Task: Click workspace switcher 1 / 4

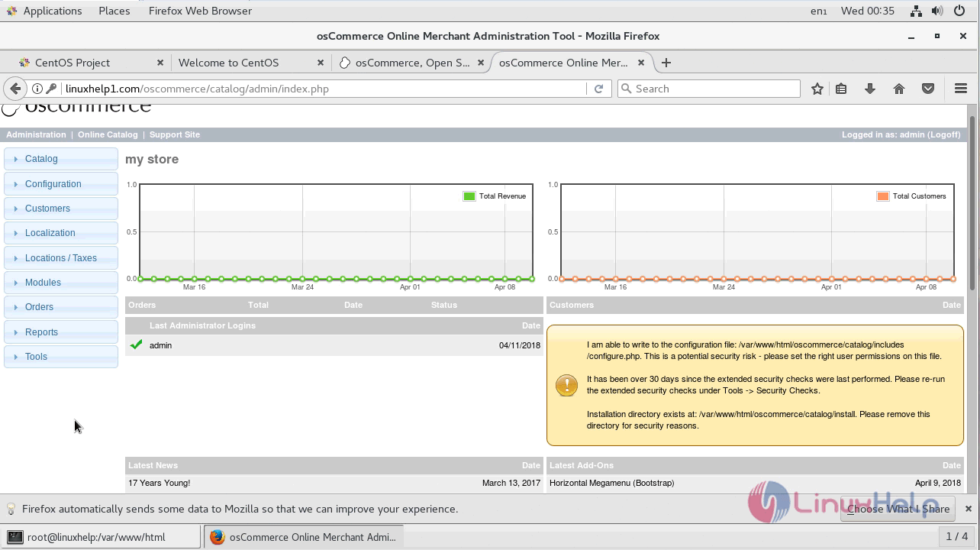Action: (x=956, y=536)
